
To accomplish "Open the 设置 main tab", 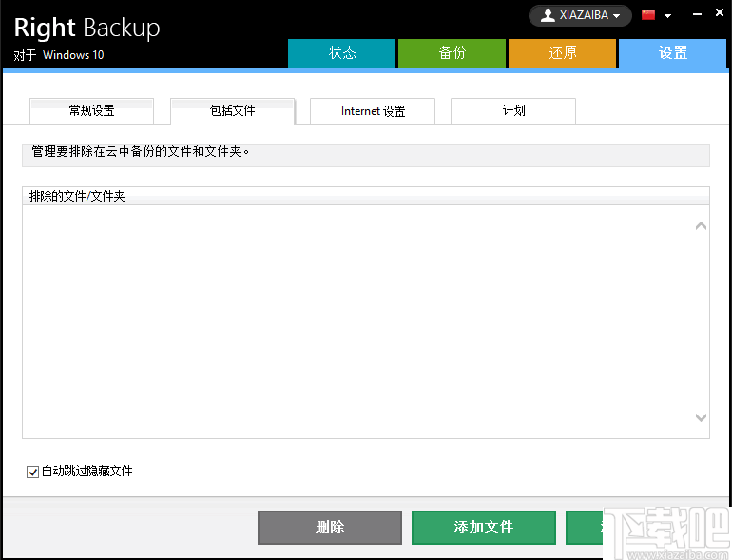I will pyautogui.click(x=672, y=53).
